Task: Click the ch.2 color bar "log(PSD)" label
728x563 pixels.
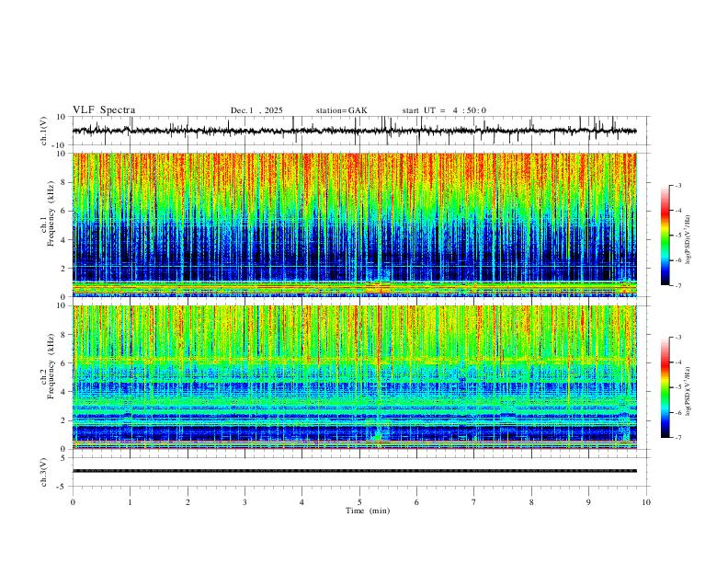Action: tap(688, 392)
